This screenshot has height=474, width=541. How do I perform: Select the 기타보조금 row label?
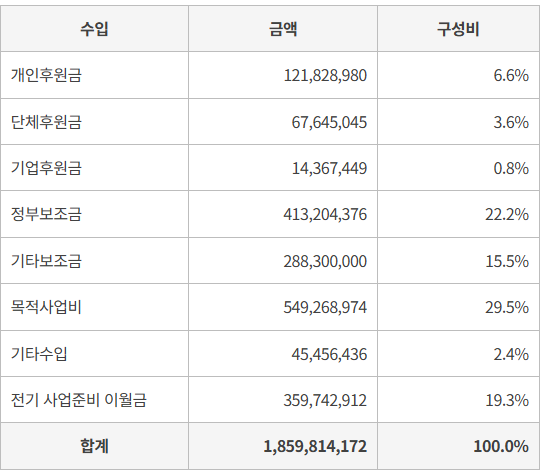46,260
